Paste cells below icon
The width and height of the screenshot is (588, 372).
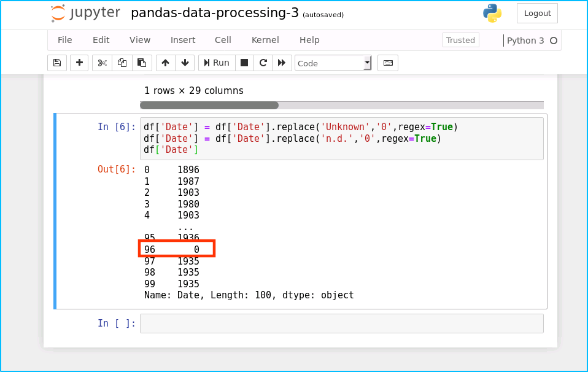pyautogui.click(x=142, y=63)
